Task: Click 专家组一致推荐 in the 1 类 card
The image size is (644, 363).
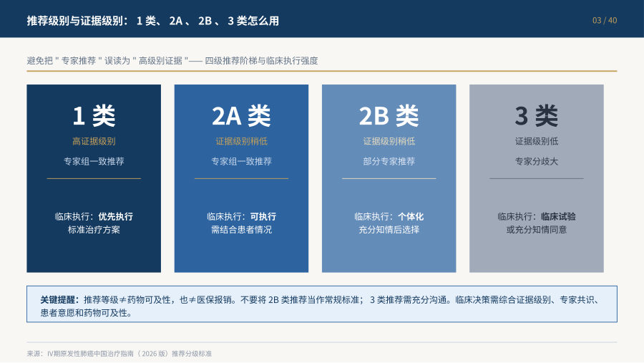Action: [94, 161]
